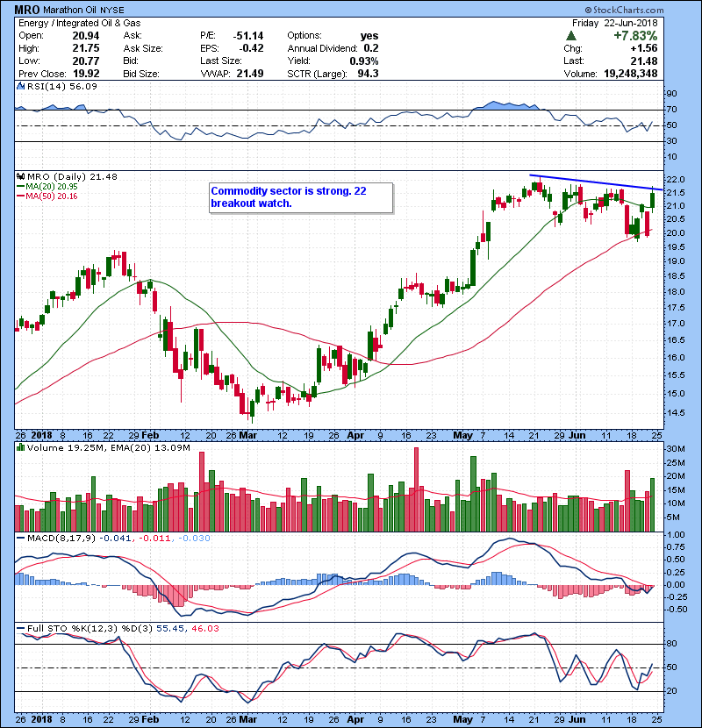The width and height of the screenshot is (702, 728).
Task: Click the '2018' label on bottom date axis
Action: click(42, 719)
